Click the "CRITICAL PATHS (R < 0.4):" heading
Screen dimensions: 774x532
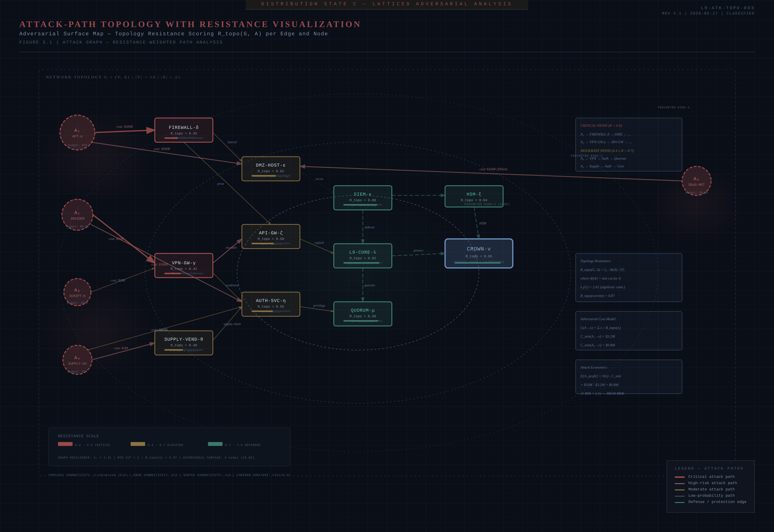point(601,126)
